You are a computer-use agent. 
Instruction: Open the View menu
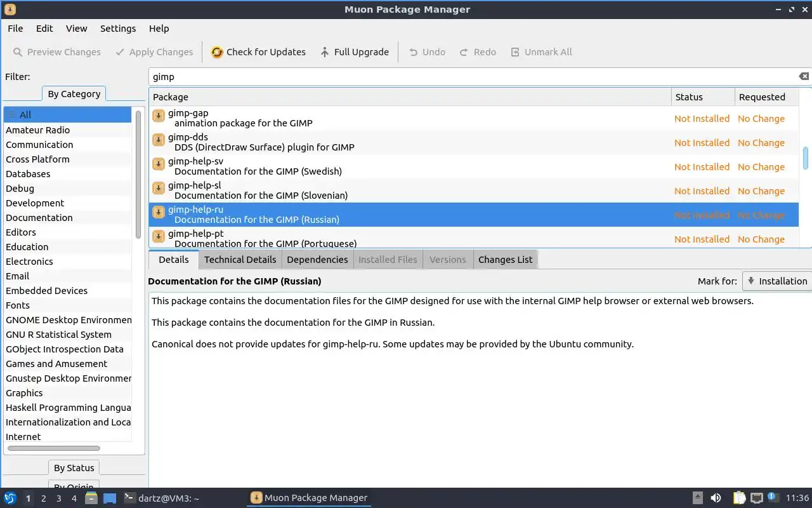coord(76,28)
